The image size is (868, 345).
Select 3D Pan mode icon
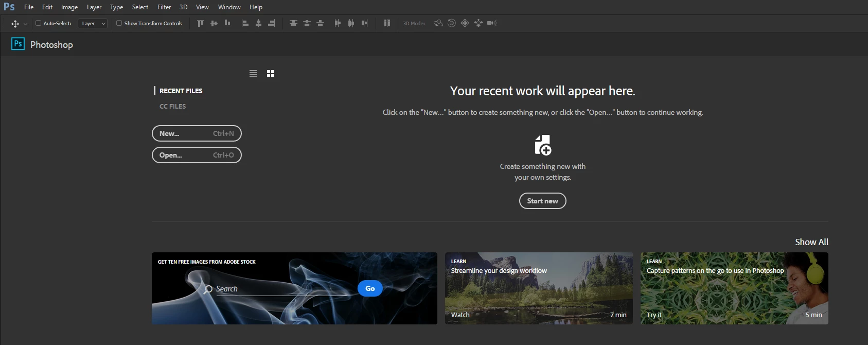tap(465, 23)
